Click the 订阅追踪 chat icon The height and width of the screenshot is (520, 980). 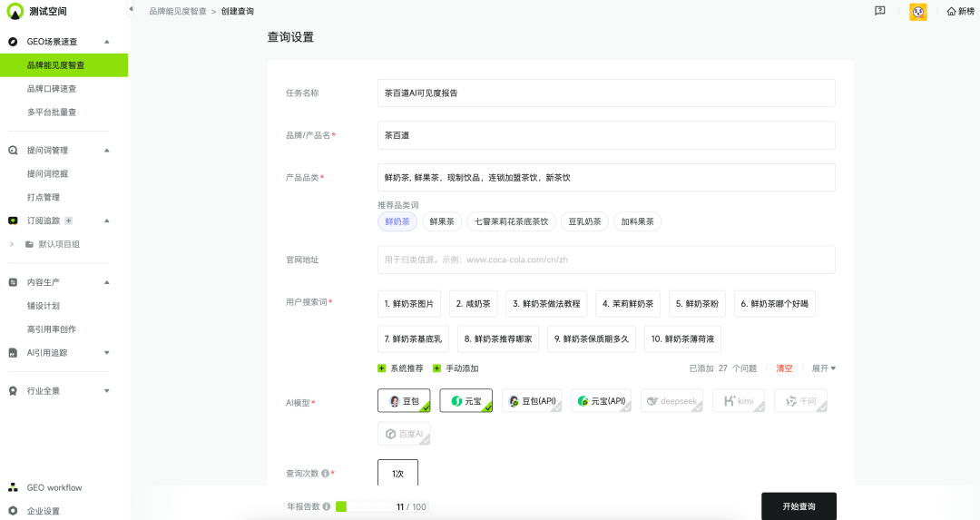[x=13, y=221]
